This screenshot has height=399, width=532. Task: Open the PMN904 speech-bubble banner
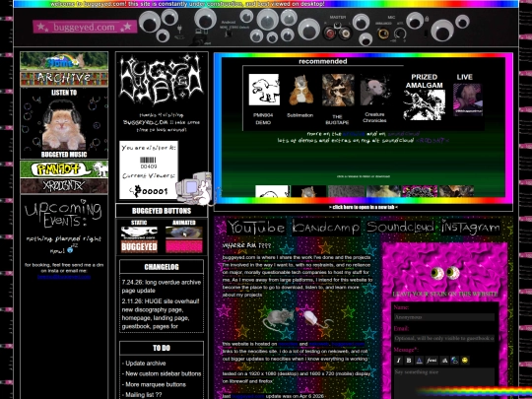(64, 169)
